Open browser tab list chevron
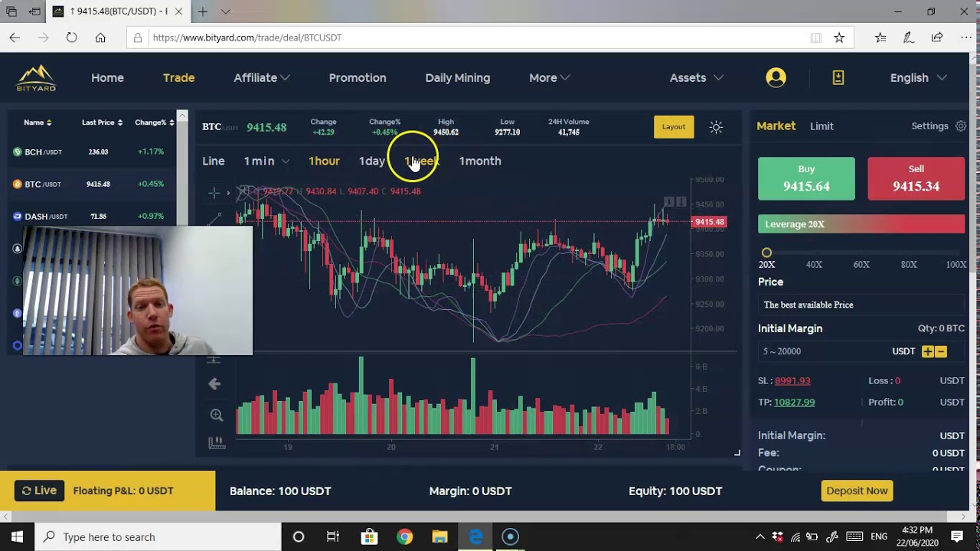Viewport: 980px width, 551px height. (225, 11)
